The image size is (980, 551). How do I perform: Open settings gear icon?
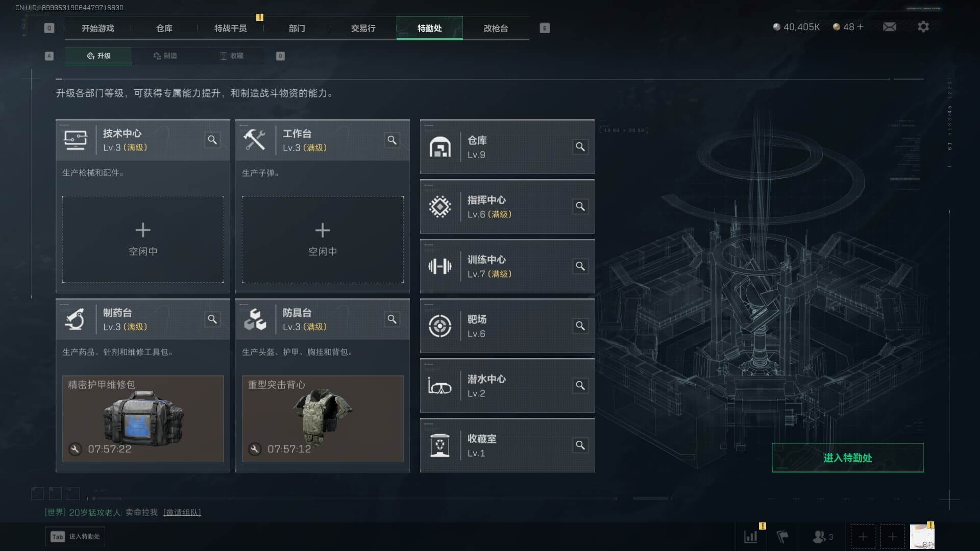[923, 27]
